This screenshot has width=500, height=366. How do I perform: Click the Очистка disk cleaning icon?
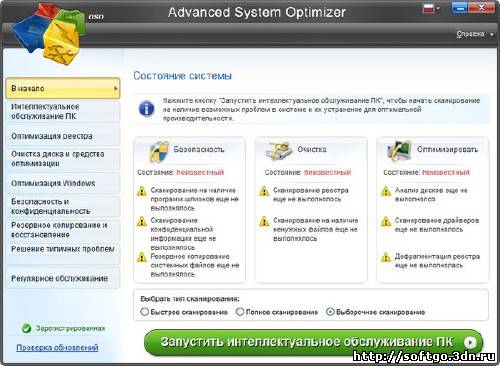point(277,151)
